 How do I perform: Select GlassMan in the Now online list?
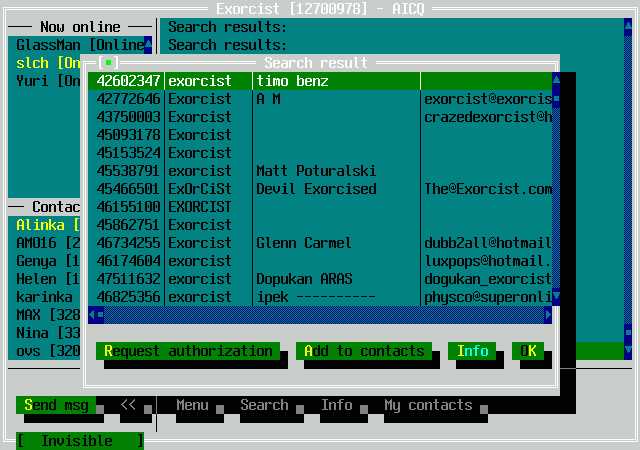[x=76, y=45]
